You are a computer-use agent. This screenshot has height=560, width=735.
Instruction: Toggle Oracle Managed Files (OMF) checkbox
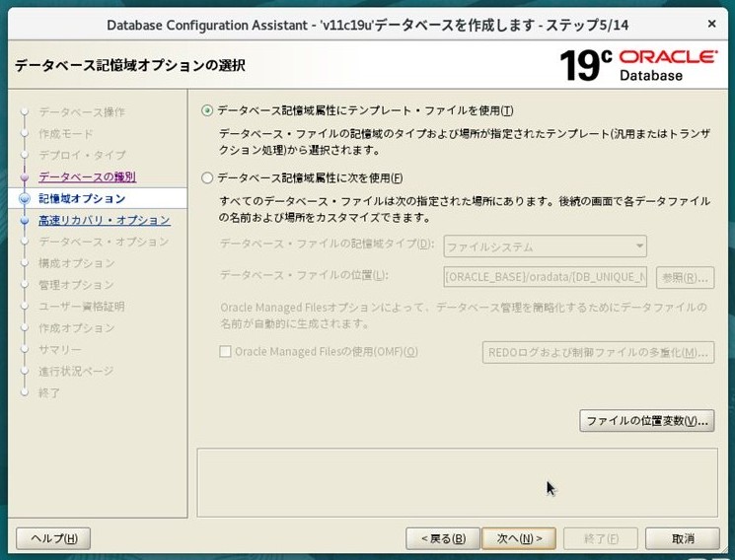click(225, 351)
